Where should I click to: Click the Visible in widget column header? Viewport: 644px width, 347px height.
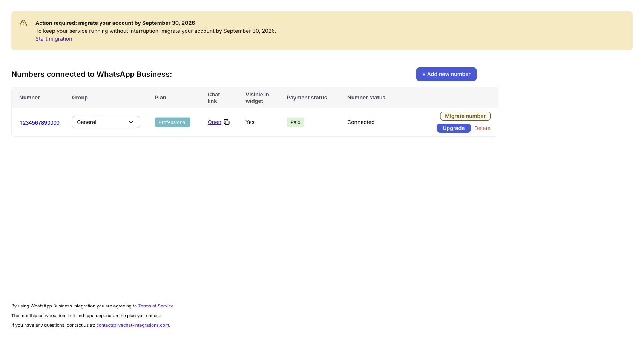click(x=257, y=98)
